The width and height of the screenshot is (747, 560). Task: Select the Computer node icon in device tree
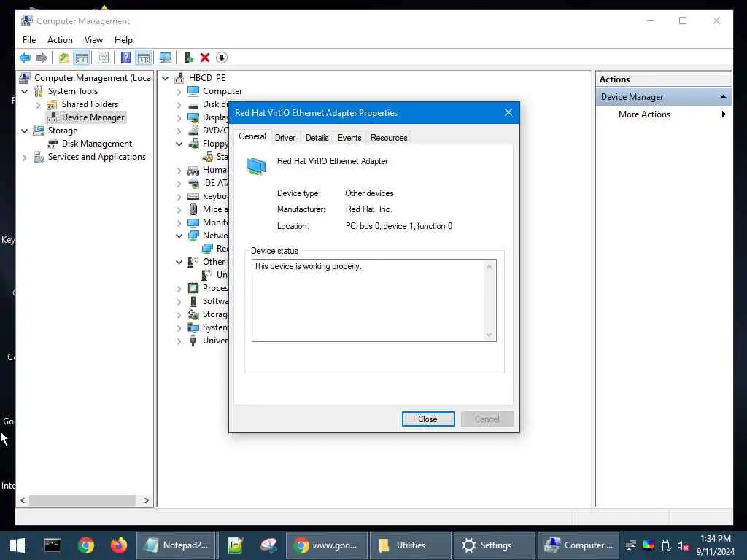point(193,90)
